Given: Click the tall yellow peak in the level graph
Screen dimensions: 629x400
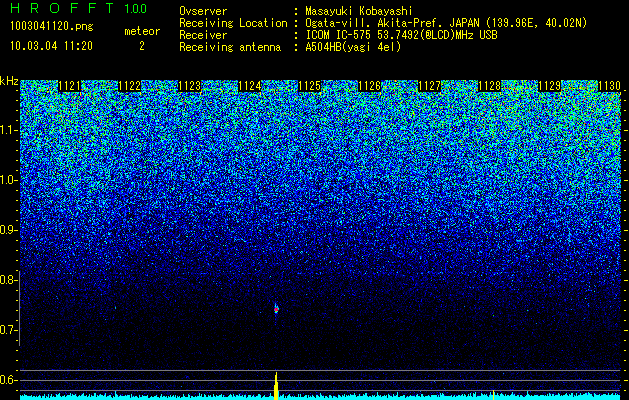Looking at the screenshot, I should [276, 386].
